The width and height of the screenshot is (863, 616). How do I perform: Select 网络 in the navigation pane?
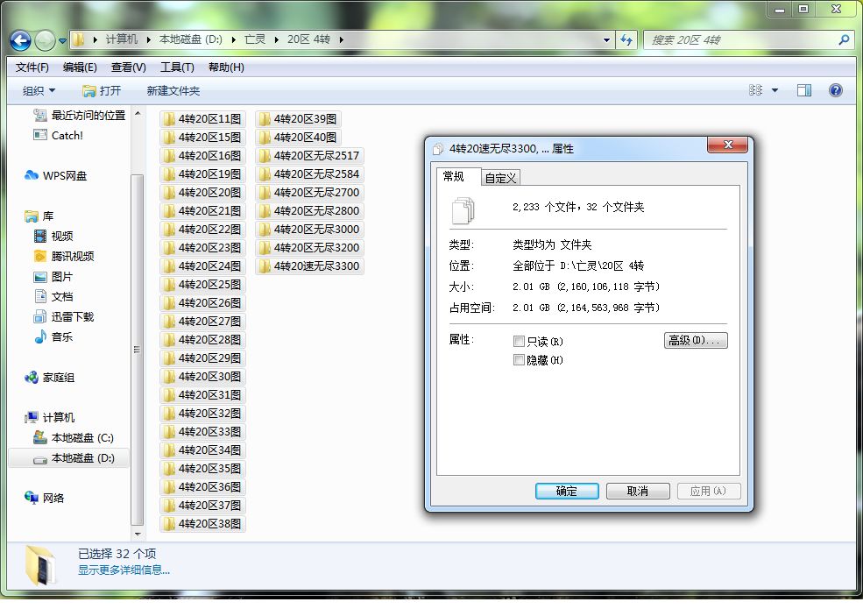pyautogui.click(x=44, y=498)
